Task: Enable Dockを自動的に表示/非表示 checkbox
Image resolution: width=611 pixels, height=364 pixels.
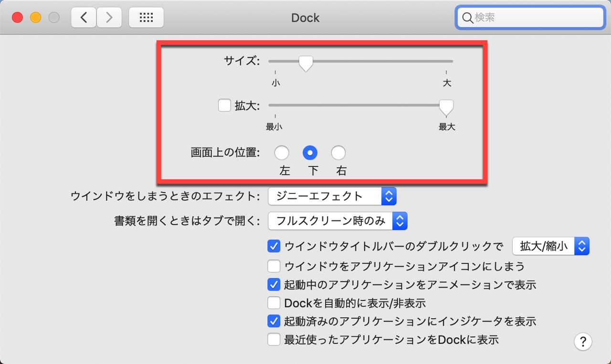Action: click(274, 303)
